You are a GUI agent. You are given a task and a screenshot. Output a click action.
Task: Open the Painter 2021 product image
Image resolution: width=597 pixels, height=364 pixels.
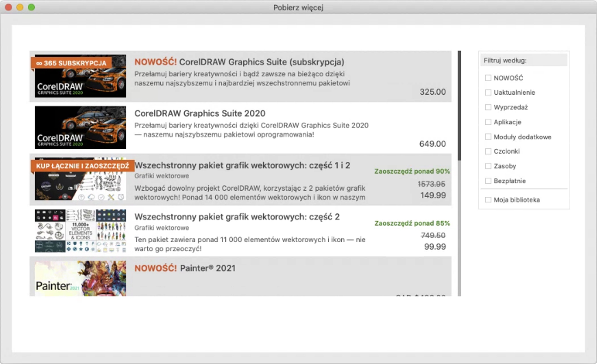80,278
